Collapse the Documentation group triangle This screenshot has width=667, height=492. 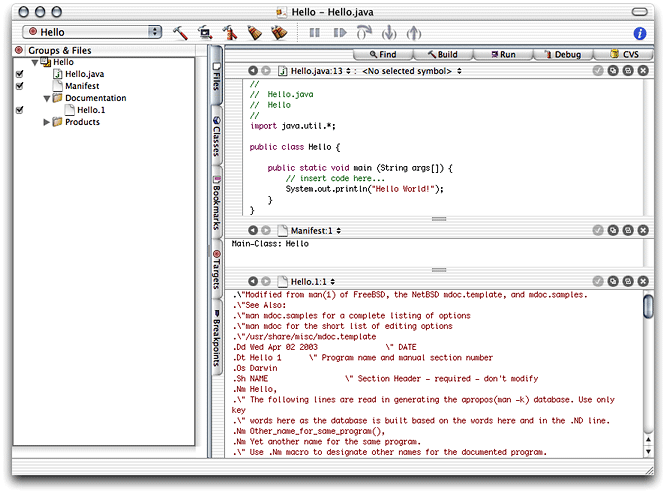pyautogui.click(x=47, y=99)
